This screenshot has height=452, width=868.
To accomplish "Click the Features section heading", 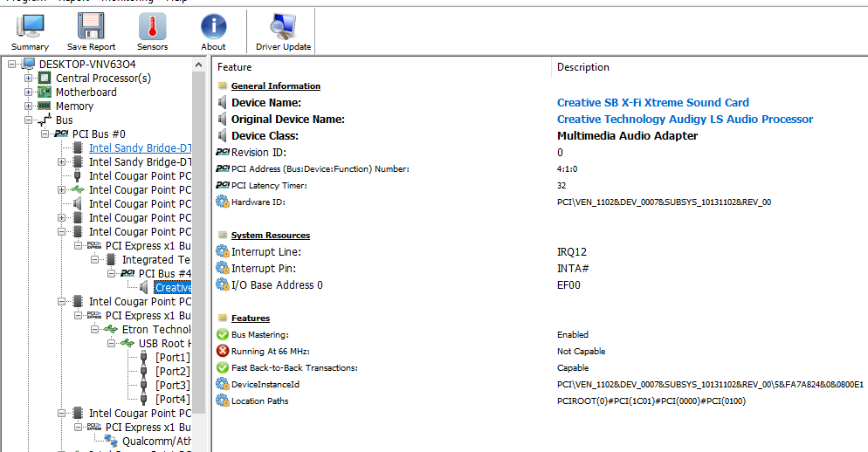I will pyautogui.click(x=251, y=318).
